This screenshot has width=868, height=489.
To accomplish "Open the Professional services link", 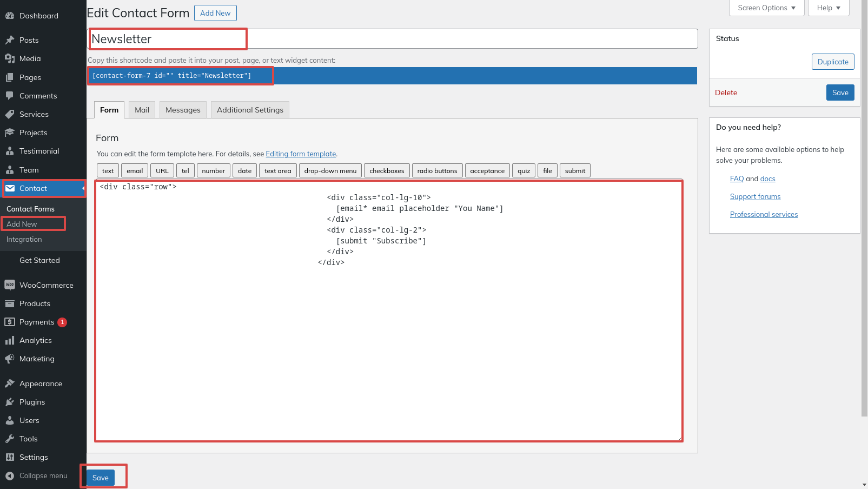I will (x=764, y=214).
